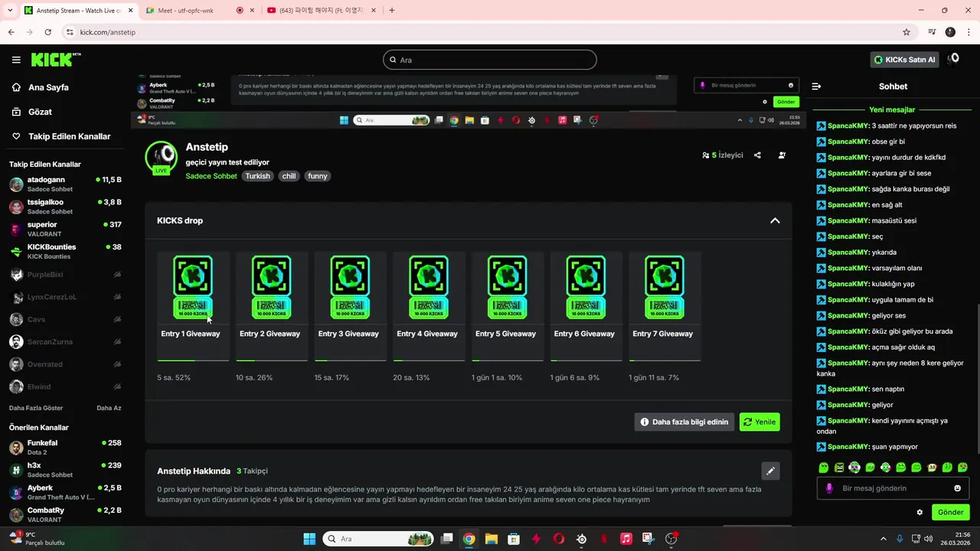
Task: Reload the browser page
Action: tap(47, 32)
